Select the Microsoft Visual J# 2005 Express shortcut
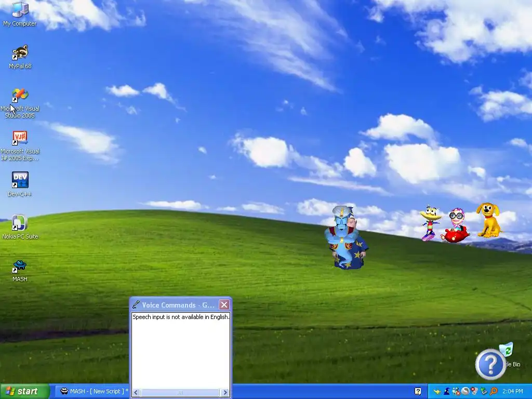The width and height of the screenshot is (532, 399). pos(20,146)
